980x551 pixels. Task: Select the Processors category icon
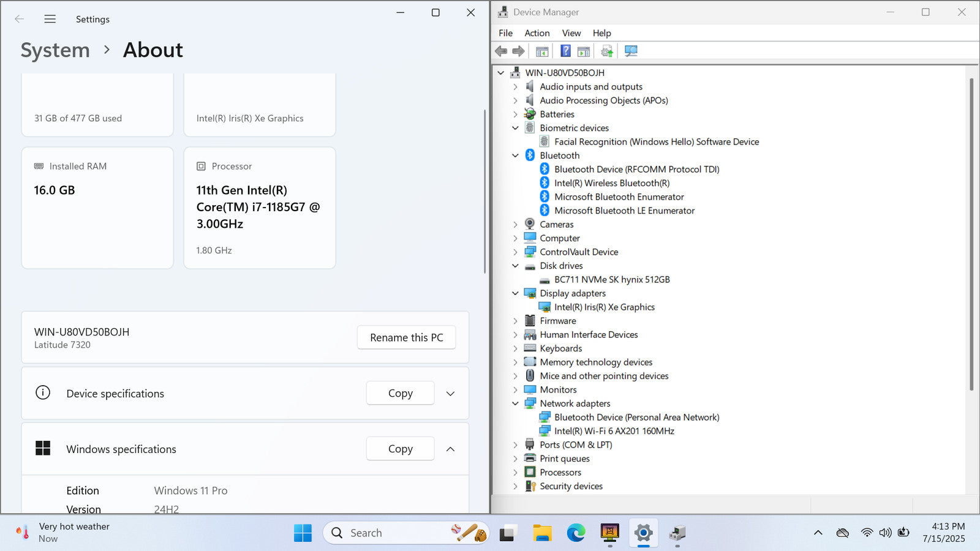(530, 472)
